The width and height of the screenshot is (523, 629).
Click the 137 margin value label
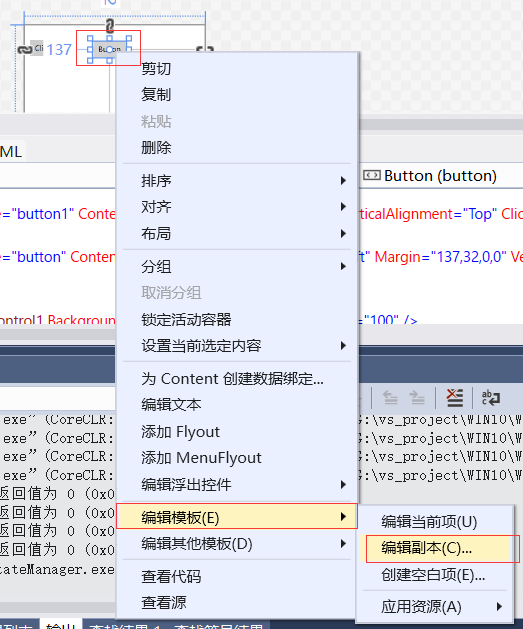coord(59,50)
